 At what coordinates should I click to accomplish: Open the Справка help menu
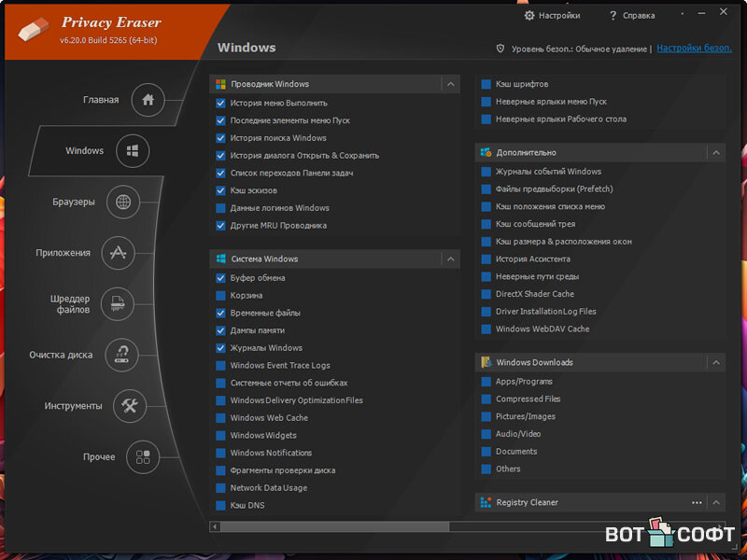631,16
